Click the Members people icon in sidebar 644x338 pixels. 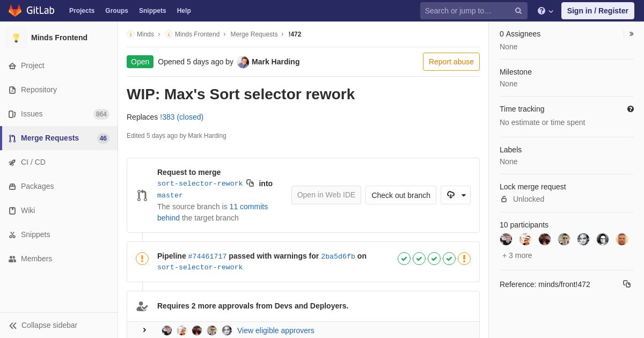(12, 259)
